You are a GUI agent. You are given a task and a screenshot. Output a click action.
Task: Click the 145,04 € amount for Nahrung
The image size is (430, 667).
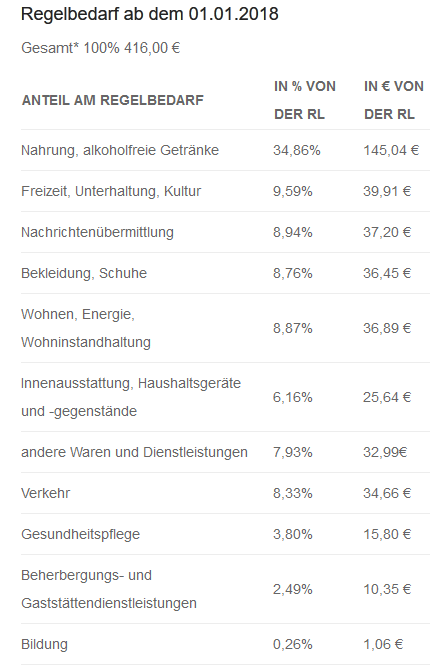click(391, 150)
